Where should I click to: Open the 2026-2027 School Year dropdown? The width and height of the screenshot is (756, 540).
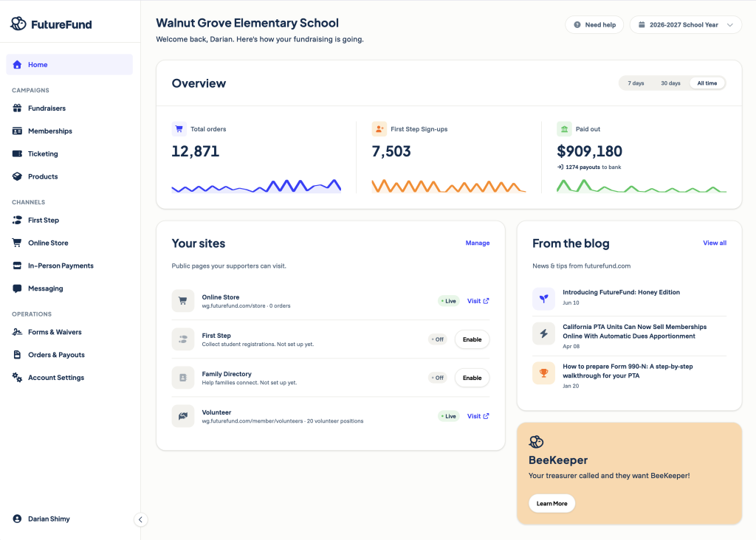[685, 24]
